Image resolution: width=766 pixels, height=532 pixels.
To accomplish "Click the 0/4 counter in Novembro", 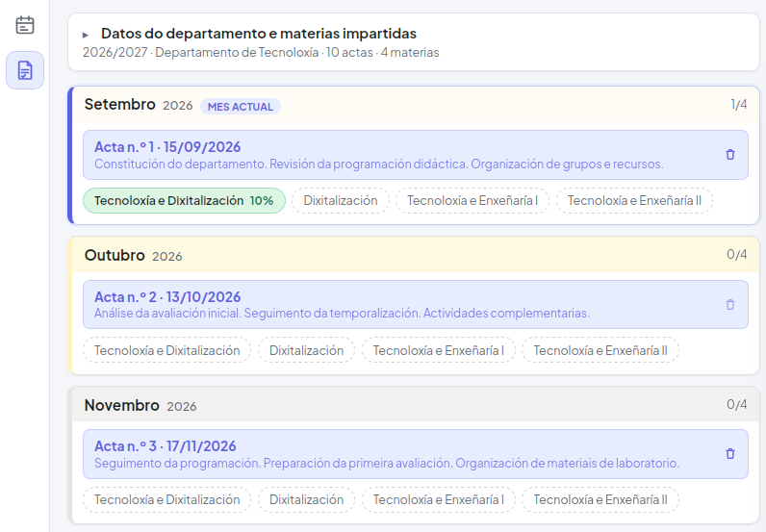I will coord(737,404).
